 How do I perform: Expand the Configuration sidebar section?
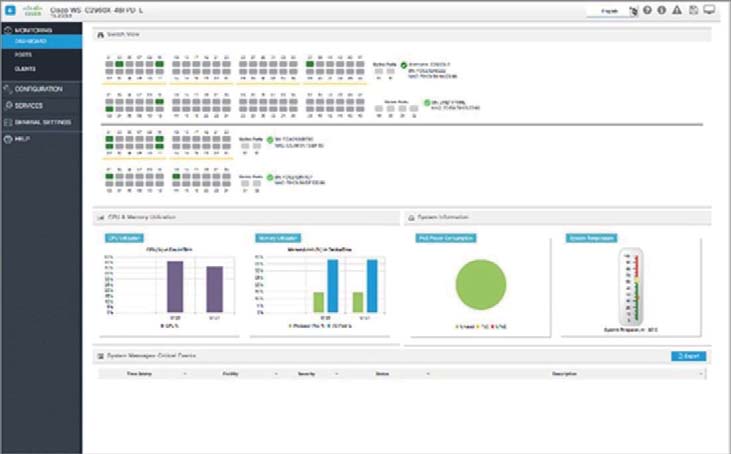(38, 89)
